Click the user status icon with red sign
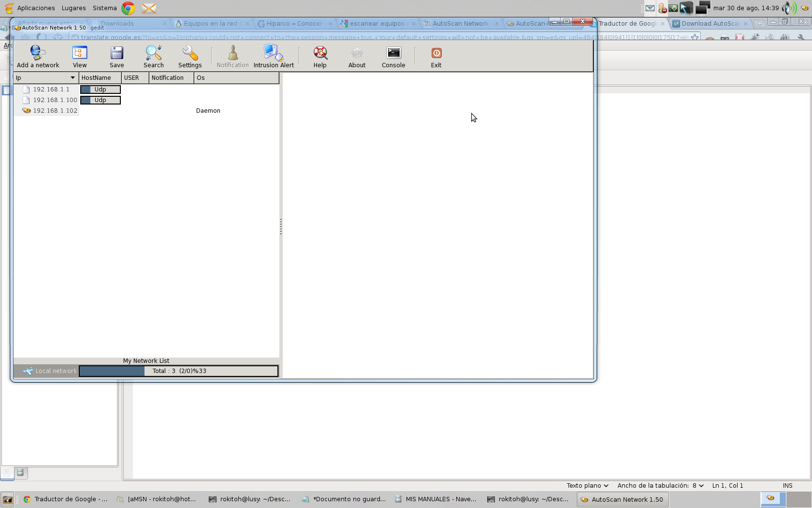 tap(662, 8)
